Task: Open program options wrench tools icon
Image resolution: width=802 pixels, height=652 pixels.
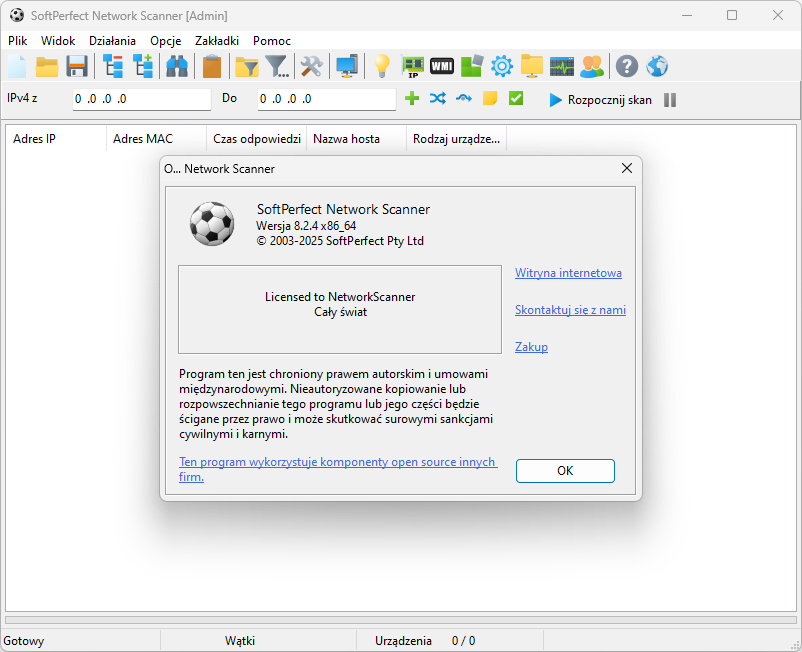Action: pos(311,66)
